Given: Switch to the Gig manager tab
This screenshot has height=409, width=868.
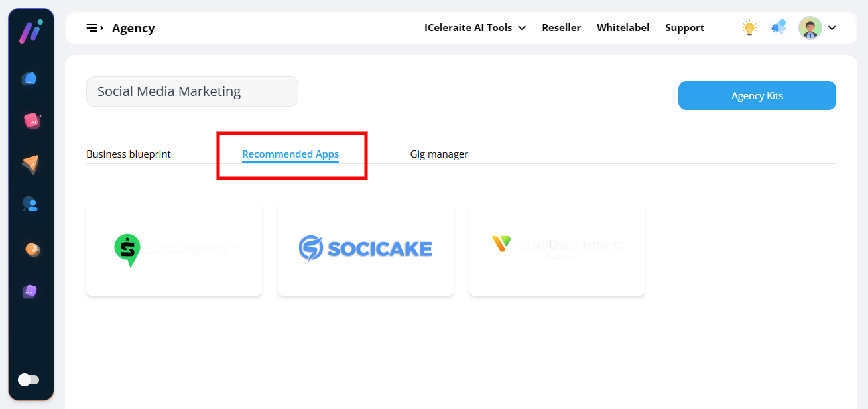Looking at the screenshot, I should tap(439, 154).
